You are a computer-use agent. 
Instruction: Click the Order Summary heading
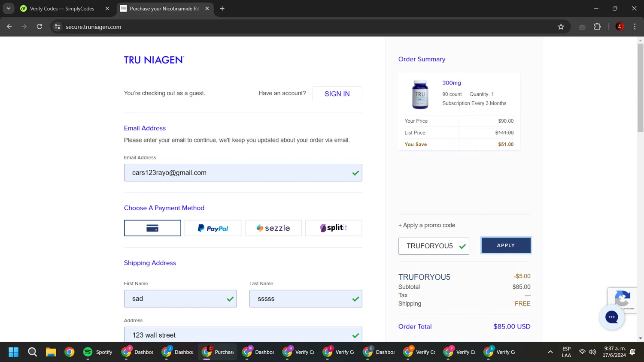pos(422,59)
